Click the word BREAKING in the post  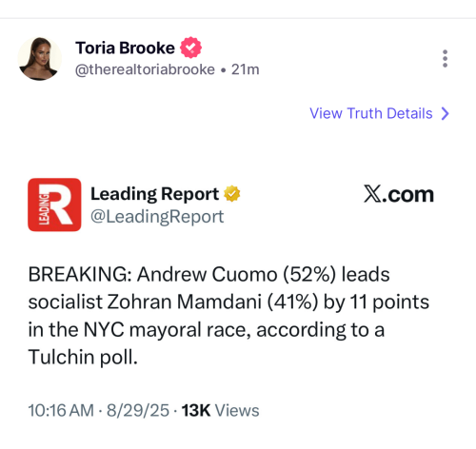pos(78,274)
